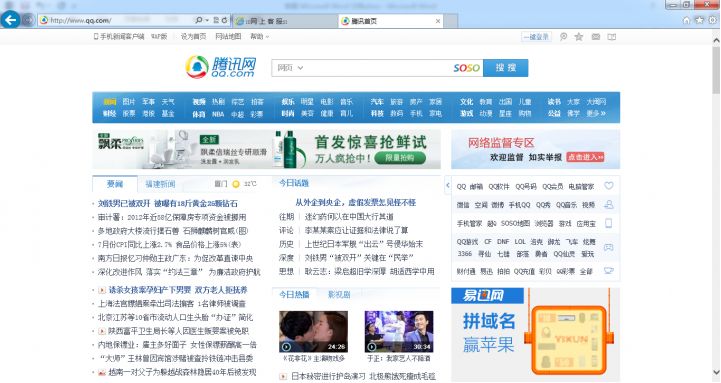
Task: Click the sun weather icon next to 厦门
Action: click(x=236, y=184)
